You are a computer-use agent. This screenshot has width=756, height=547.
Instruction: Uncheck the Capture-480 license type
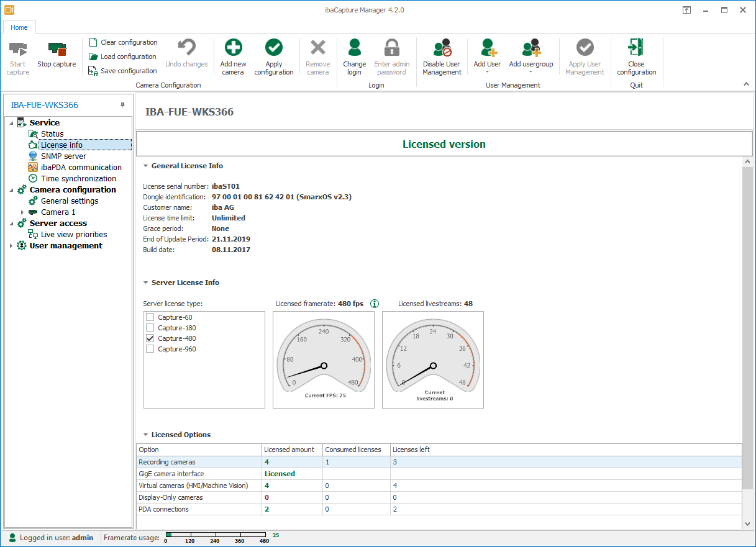[150, 338]
